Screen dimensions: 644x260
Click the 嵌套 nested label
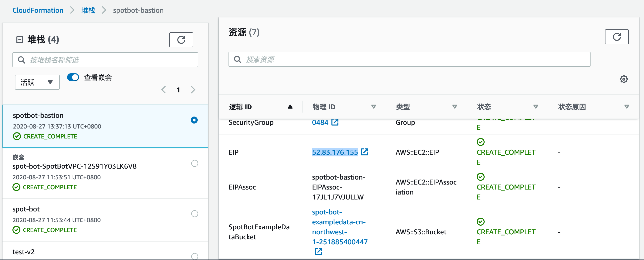pos(18,157)
